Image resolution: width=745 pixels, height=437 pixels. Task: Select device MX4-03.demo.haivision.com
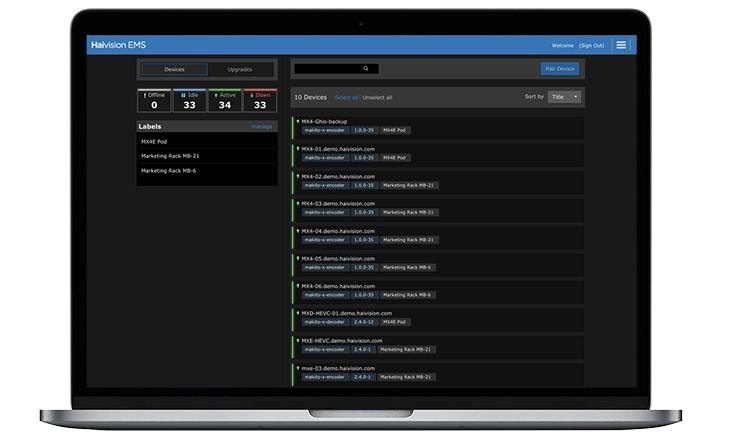(x=438, y=210)
